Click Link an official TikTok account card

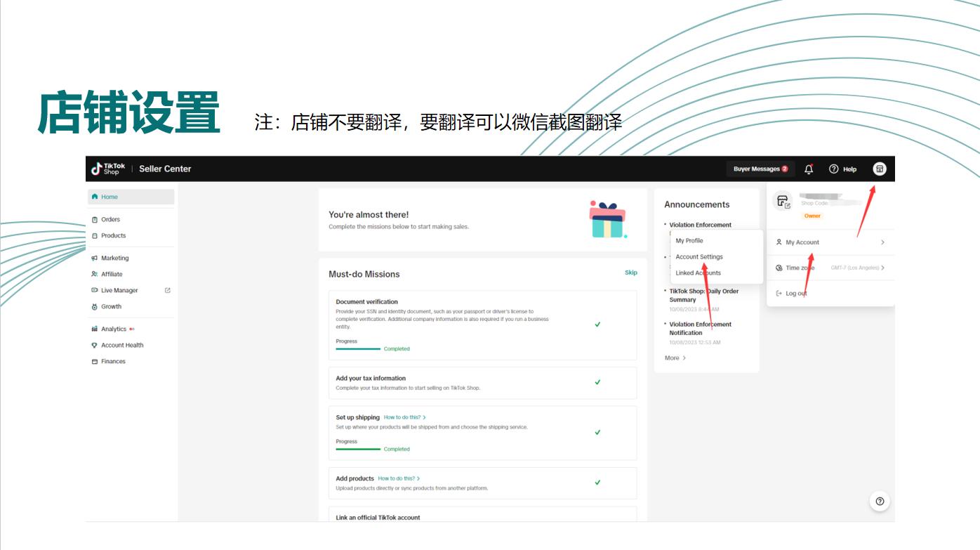[483, 514]
